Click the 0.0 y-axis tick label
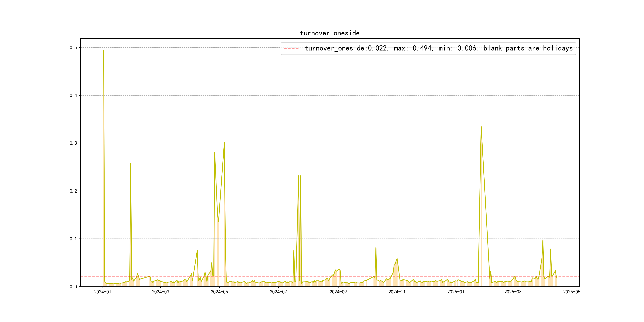The width and height of the screenshot is (644, 322). pyautogui.click(x=73, y=287)
